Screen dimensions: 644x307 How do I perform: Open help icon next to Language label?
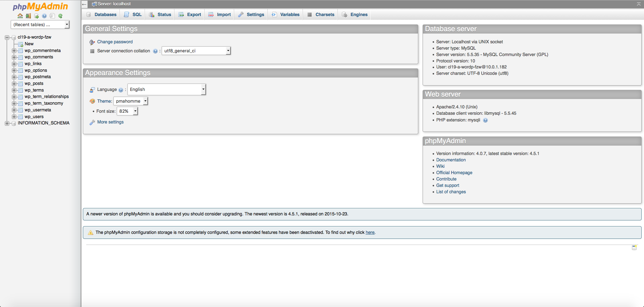pos(121,90)
